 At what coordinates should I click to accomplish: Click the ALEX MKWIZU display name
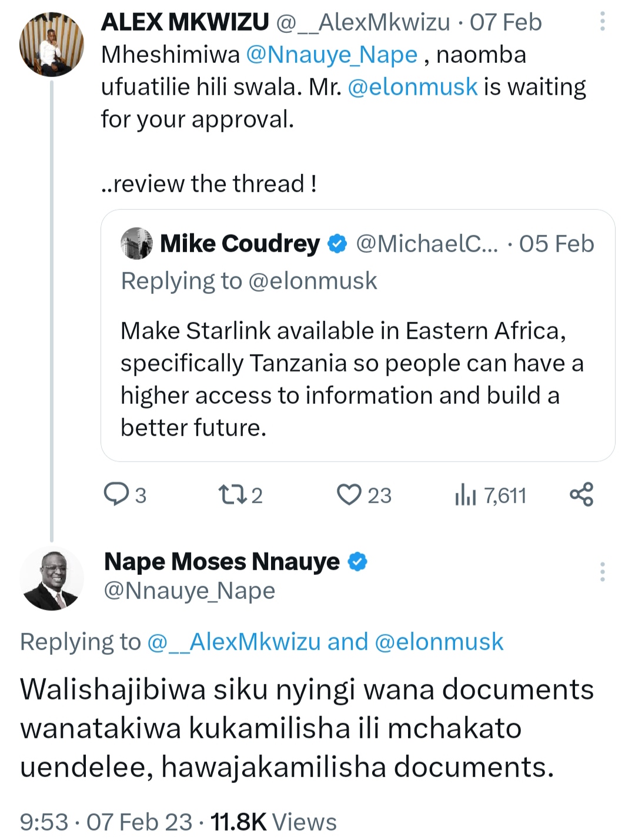click(185, 22)
